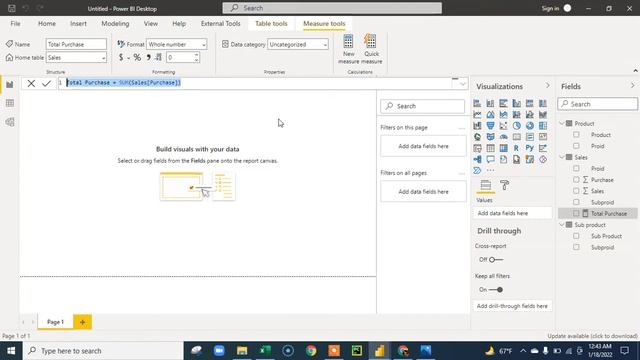Get more visuals via ellipsis
This screenshot has width=640, height=360.
pos(490,170)
